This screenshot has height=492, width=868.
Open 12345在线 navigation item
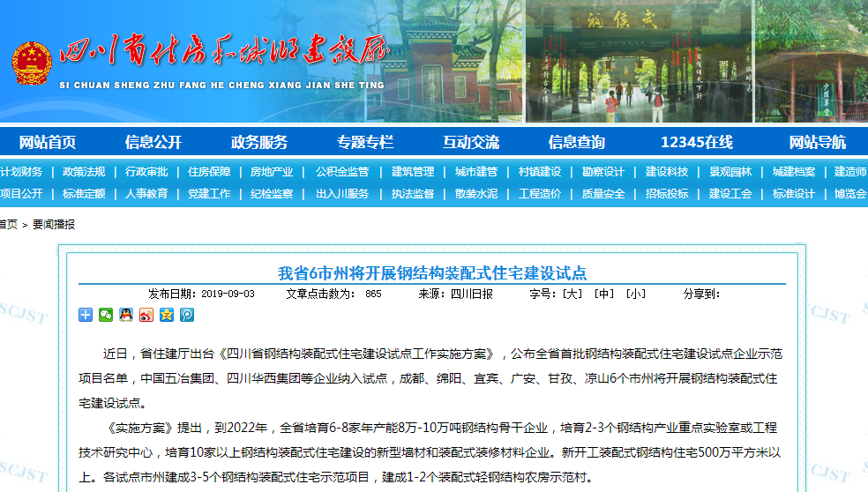[x=697, y=142]
